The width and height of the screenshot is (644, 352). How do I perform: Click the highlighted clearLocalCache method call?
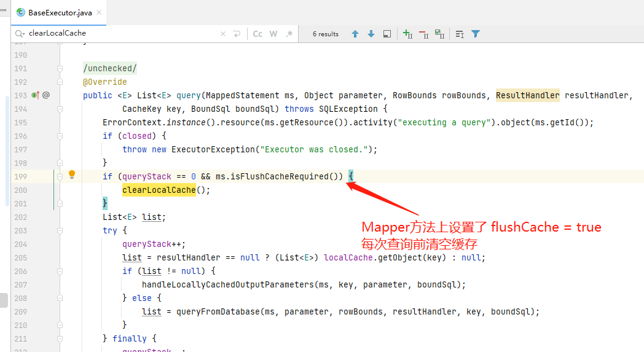[x=159, y=190]
